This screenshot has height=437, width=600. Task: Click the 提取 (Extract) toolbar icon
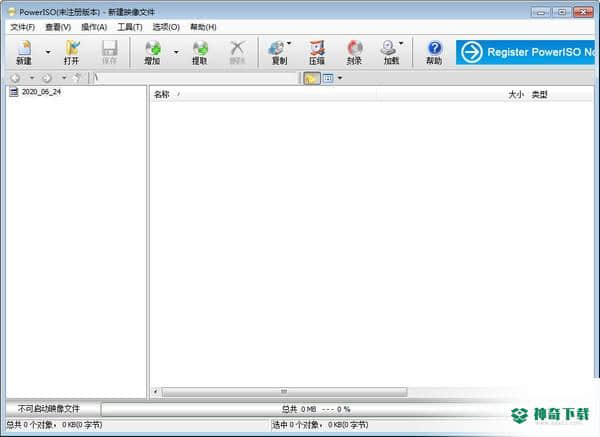tap(200, 52)
